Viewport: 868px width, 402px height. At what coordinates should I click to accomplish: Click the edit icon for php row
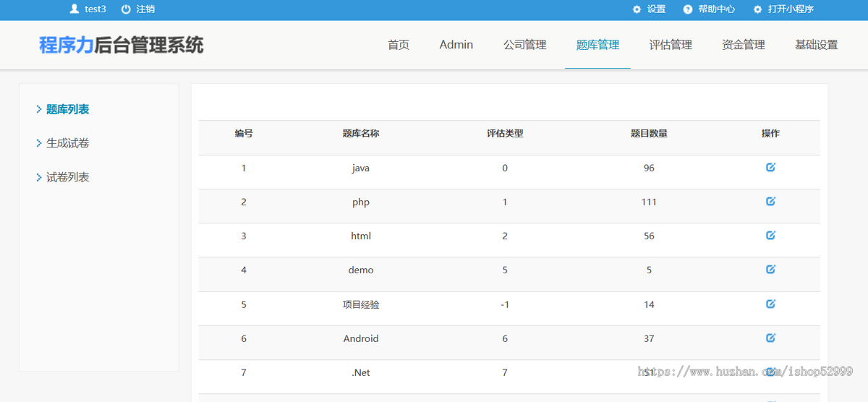[770, 201]
